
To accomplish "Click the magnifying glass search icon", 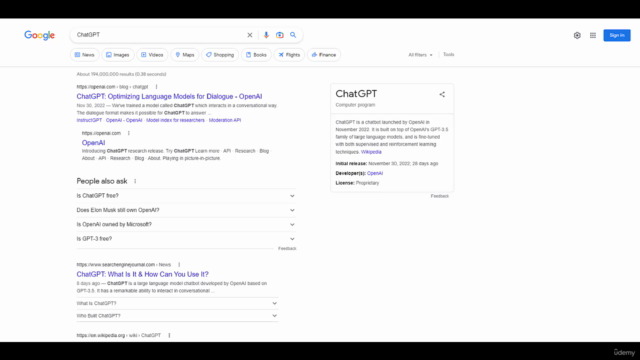I will (x=293, y=35).
